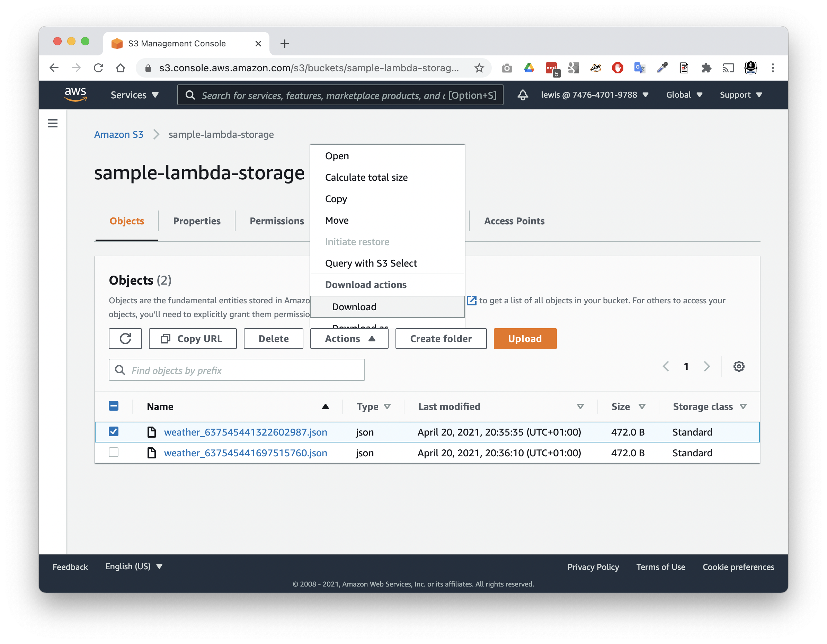Open the hamburger side navigation menu
This screenshot has width=827, height=644.
53,123
